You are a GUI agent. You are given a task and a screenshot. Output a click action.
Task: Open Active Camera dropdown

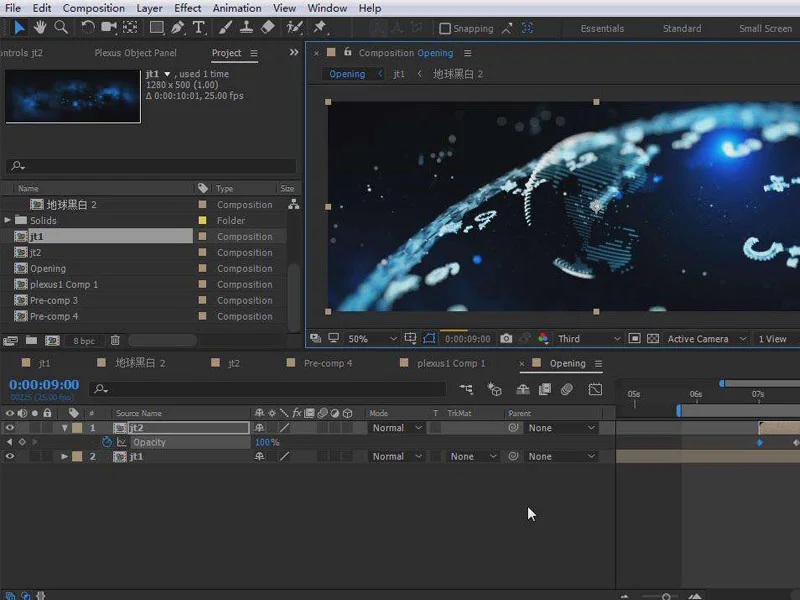707,338
